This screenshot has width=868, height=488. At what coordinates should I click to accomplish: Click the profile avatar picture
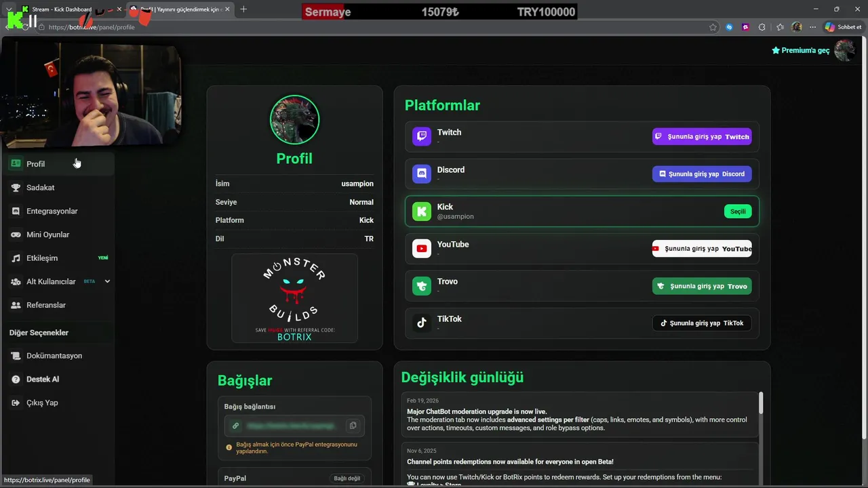294,120
